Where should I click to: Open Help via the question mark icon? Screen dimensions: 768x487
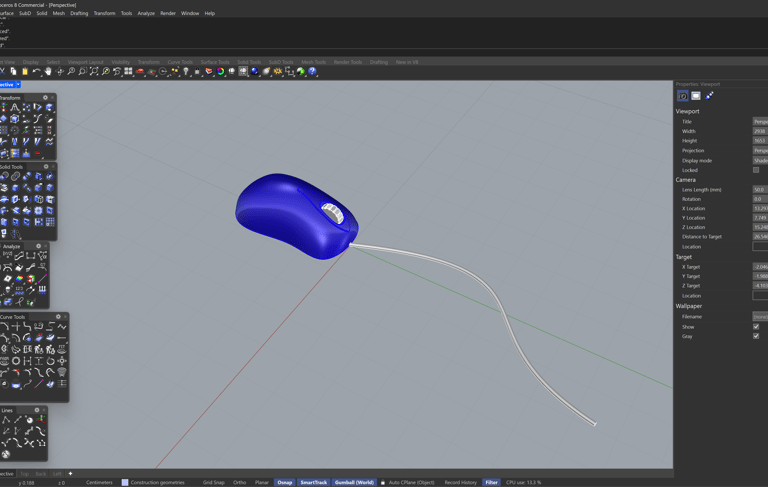313,72
